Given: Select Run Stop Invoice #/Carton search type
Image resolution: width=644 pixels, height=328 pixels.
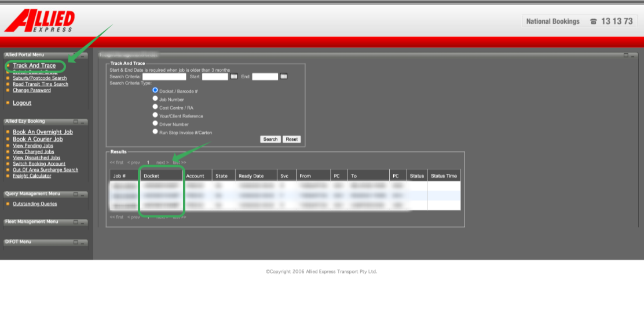Looking at the screenshot, I should pos(155,132).
